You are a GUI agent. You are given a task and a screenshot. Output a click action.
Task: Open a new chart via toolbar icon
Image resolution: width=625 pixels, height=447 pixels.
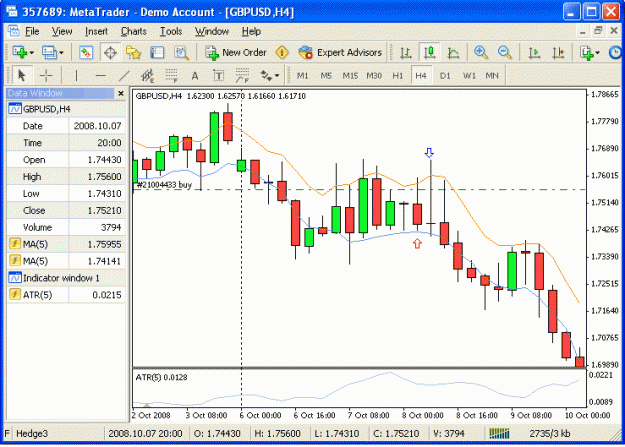20,52
